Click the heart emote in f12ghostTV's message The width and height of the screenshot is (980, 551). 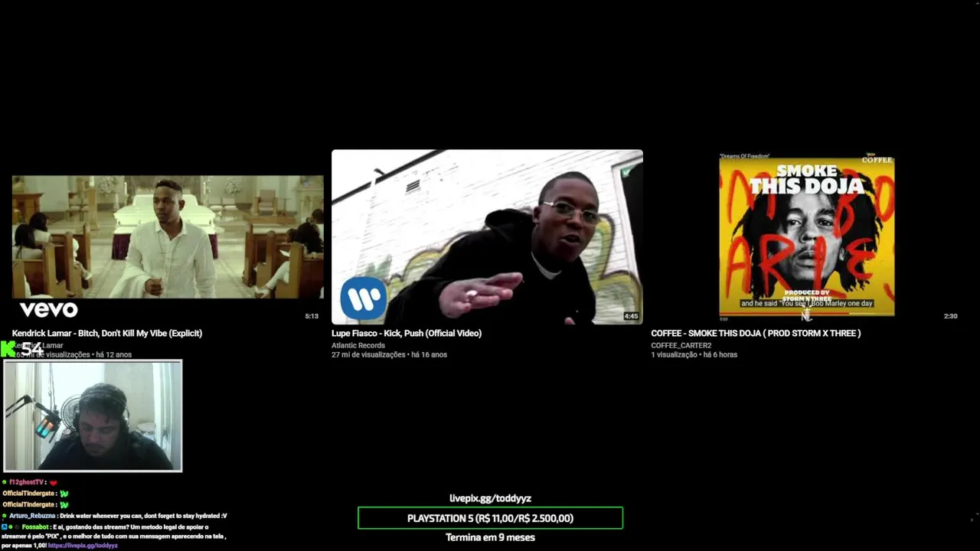[x=54, y=483]
